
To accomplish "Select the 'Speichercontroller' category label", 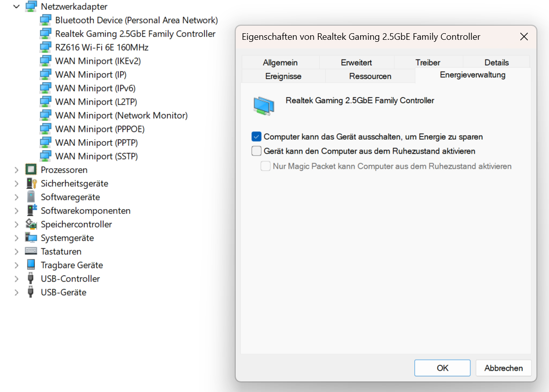I will (77, 224).
